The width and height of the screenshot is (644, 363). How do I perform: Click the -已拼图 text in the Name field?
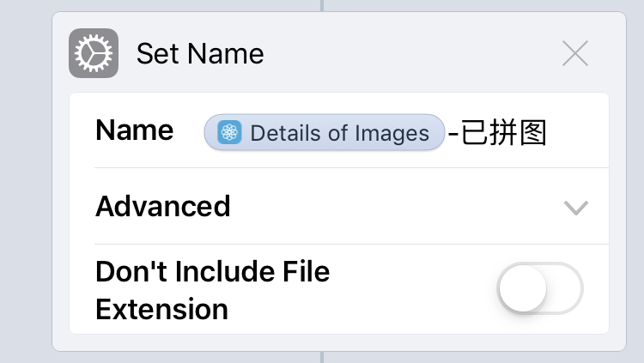pyautogui.click(x=497, y=133)
